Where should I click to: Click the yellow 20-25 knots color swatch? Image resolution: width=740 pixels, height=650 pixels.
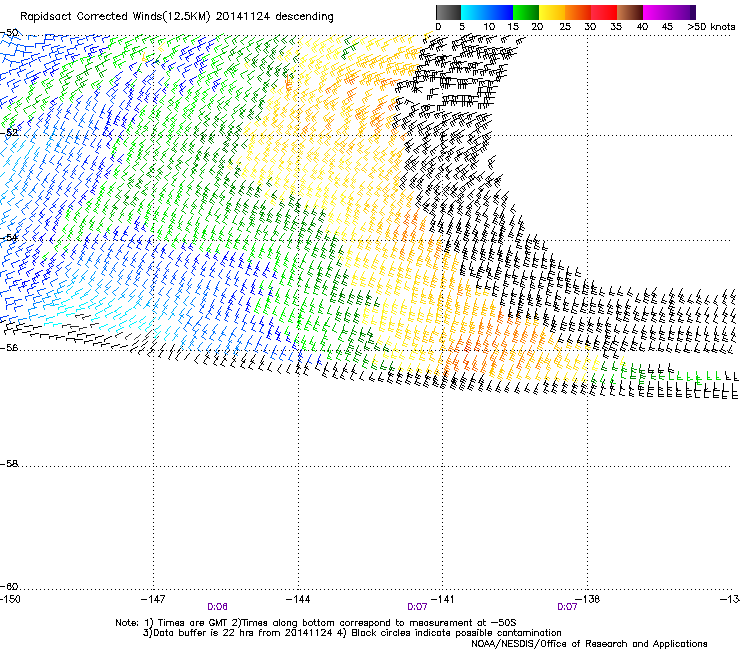(552, 12)
